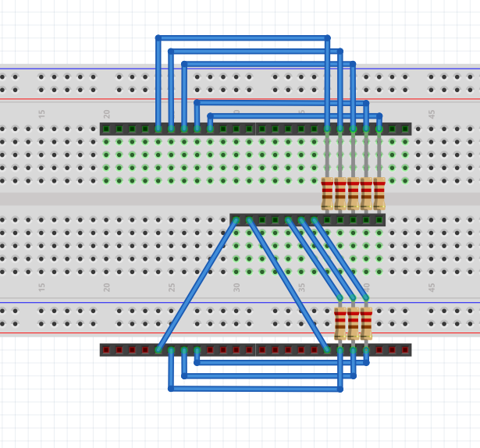Screen dimensions: 480x448
Task: Select the leftmost resistor in the upper group
Action: 327,193
